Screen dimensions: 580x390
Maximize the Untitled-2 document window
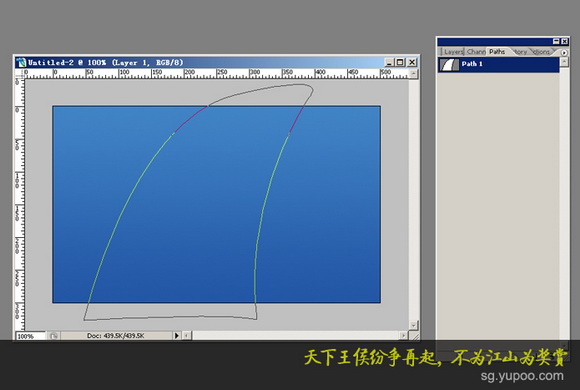coord(400,62)
